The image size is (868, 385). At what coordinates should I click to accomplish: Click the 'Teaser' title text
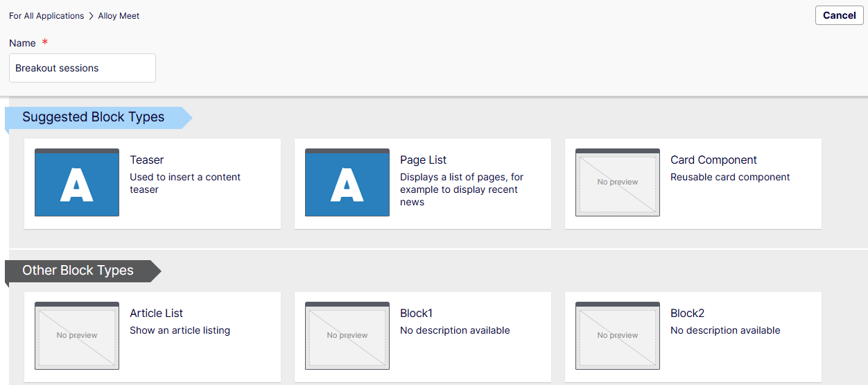point(147,160)
